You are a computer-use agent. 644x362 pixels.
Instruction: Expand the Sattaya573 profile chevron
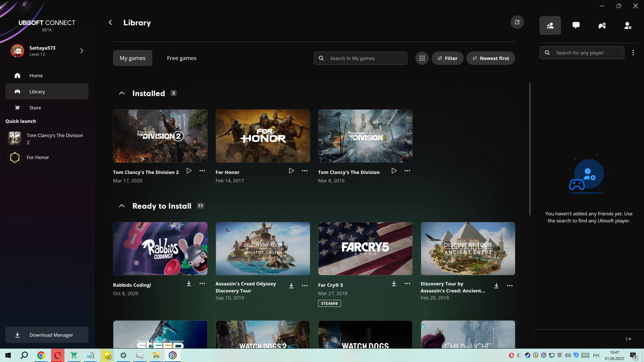pyautogui.click(x=82, y=51)
